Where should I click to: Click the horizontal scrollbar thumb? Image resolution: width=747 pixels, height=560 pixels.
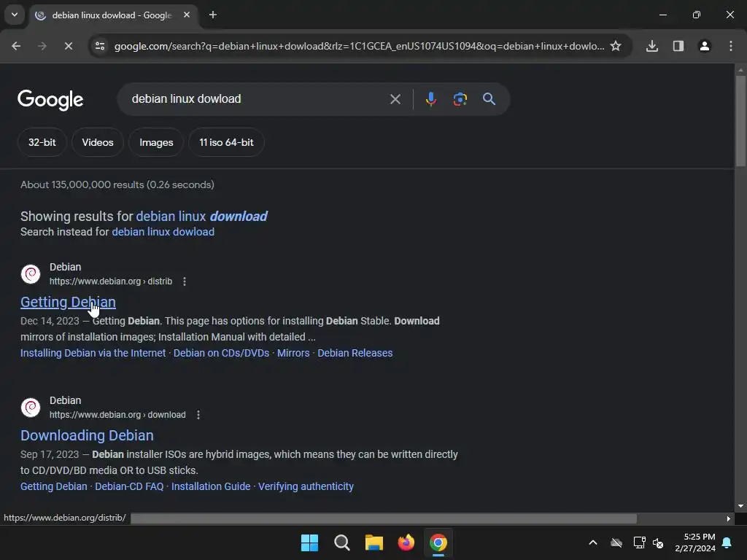click(x=384, y=518)
